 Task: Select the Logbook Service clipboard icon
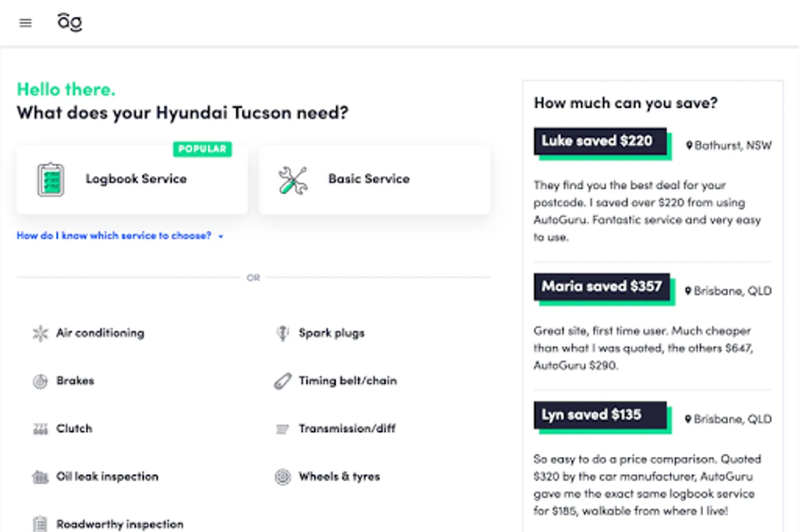click(x=50, y=179)
